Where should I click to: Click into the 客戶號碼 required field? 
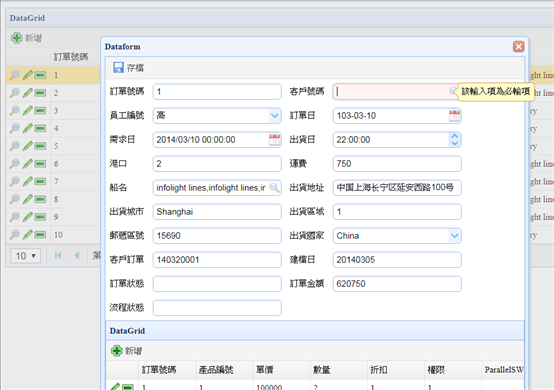coord(391,91)
